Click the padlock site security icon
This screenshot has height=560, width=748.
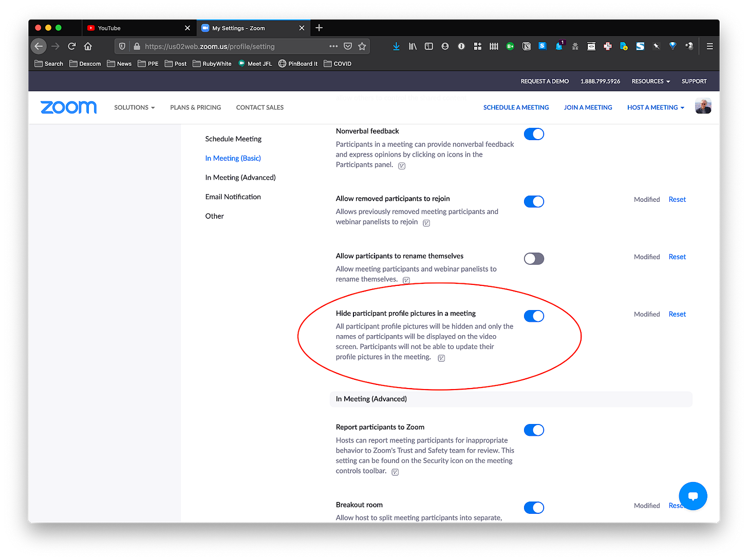pyautogui.click(x=137, y=46)
